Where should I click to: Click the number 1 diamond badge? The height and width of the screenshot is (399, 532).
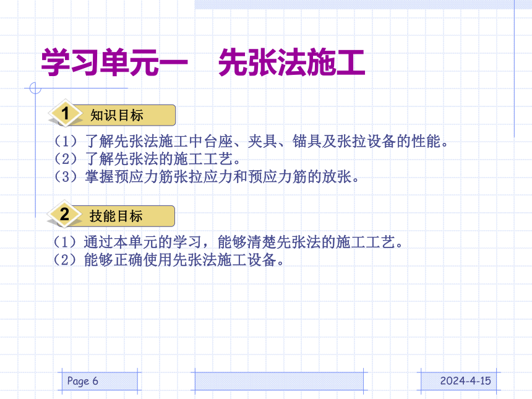65,113
